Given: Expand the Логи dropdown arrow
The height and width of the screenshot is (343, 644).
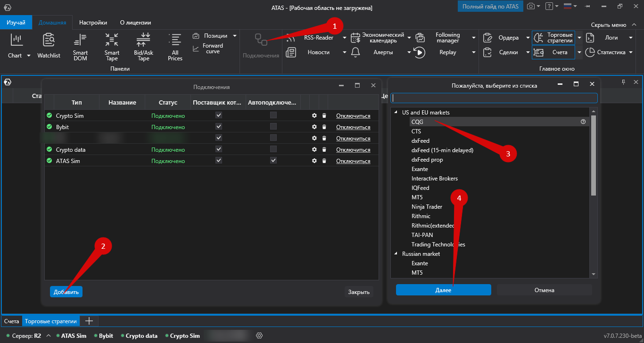Looking at the screenshot, I should [630, 38].
